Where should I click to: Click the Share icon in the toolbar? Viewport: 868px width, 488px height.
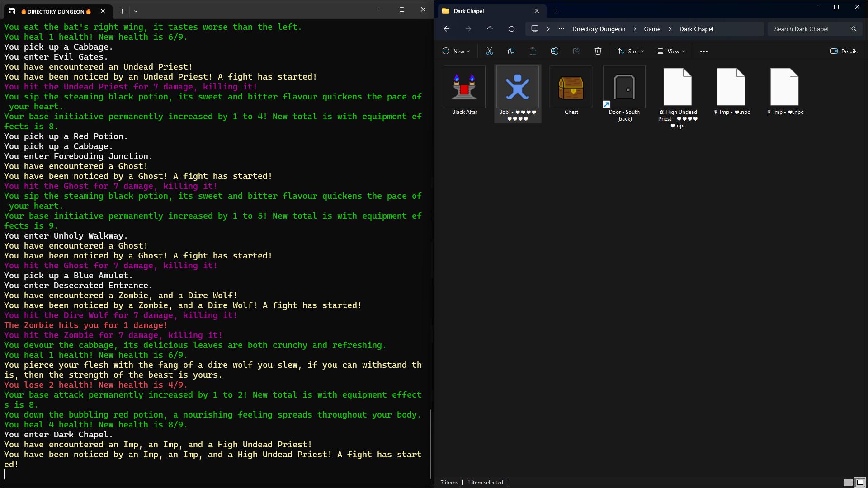(x=576, y=51)
